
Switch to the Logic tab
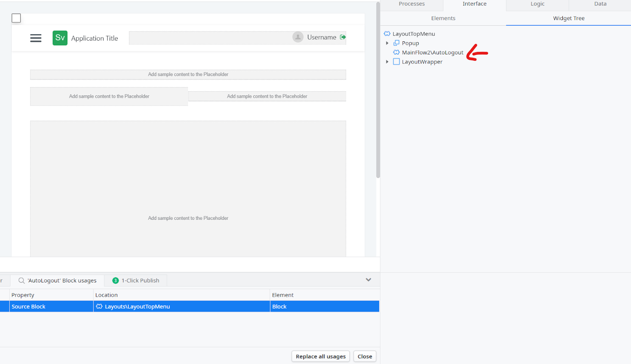pos(538,4)
